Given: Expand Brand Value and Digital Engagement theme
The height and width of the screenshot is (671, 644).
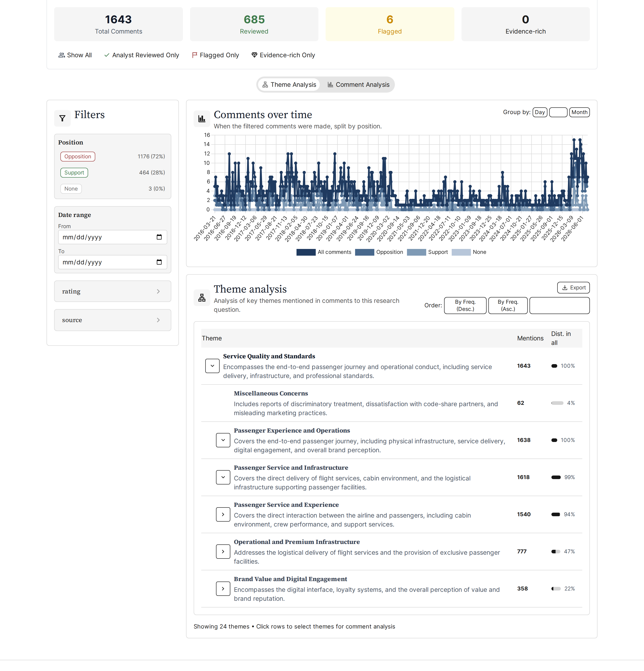Looking at the screenshot, I should coord(223,589).
